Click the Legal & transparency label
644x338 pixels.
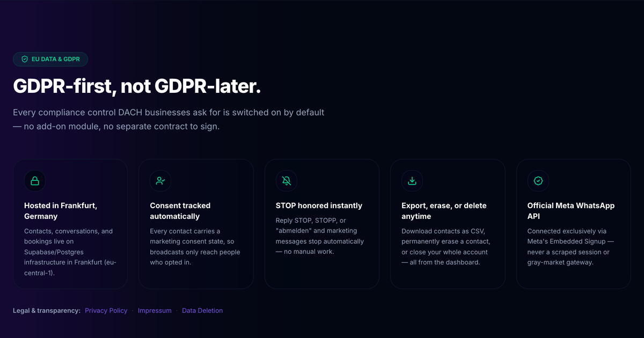[47, 311]
